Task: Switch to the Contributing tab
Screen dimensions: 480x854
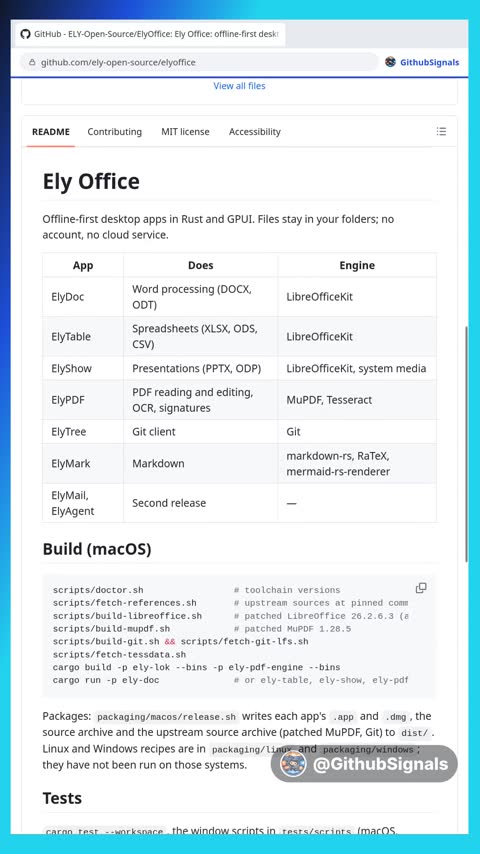Action: click(x=114, y=132)
